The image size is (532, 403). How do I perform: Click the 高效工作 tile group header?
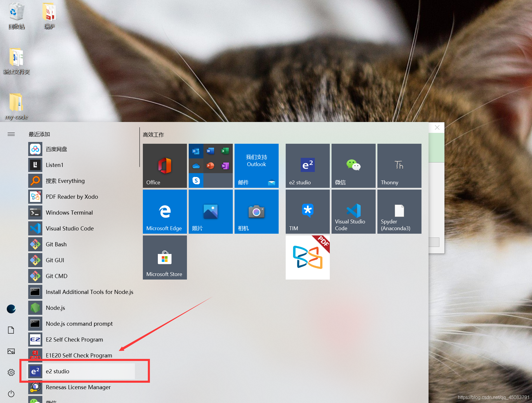[x=153, y=135]
